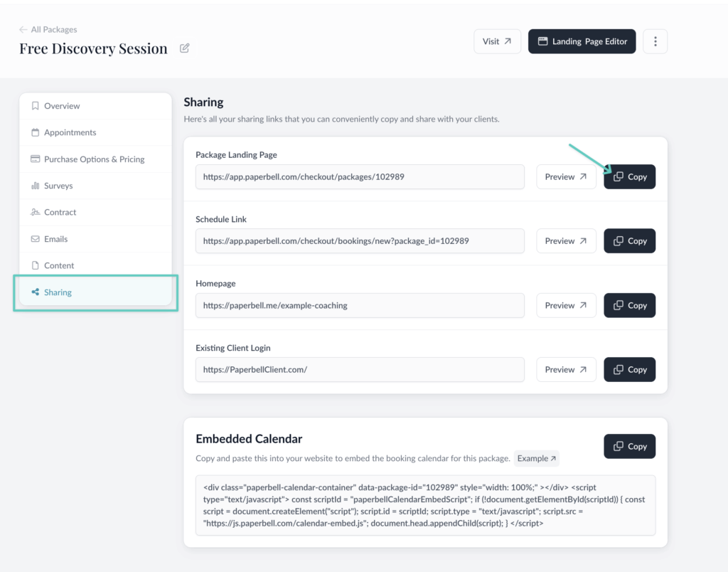Click the Contract signature icon
The height and width of the screenshot is (572, 728).
35,212
